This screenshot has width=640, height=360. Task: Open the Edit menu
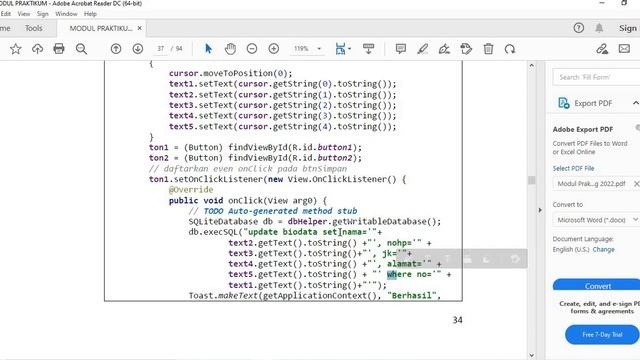(6, 13)
